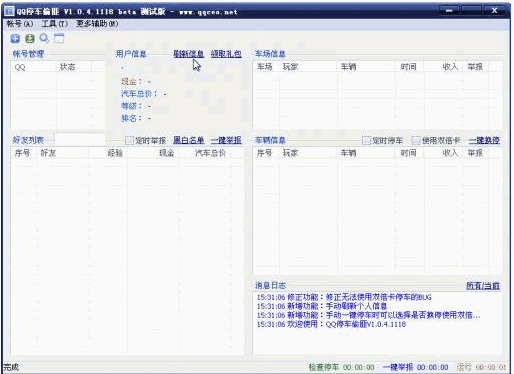
Task: Open the 帐号(A) menu
Action: (x=20, y=24)
